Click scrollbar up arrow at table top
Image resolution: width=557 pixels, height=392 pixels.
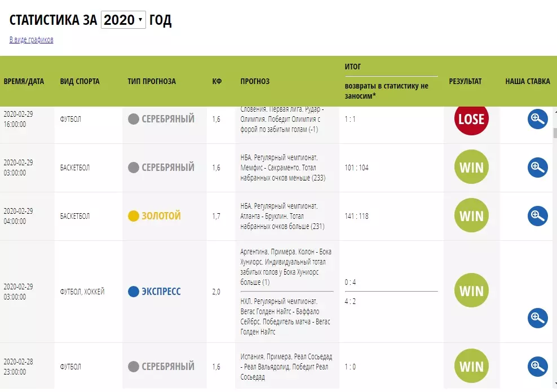(555, 111)
